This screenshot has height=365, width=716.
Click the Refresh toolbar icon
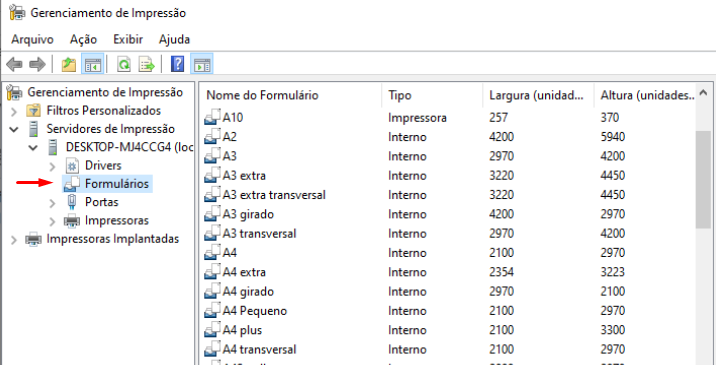pos(123,64)
